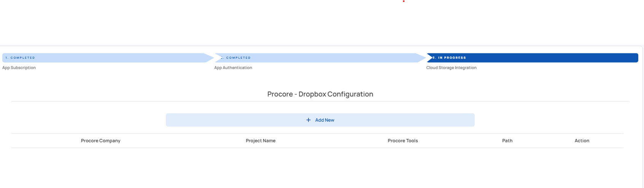The width and height of the screenshot is (644, 188).
Task: Click the Action column header
Action: point(582,141)
